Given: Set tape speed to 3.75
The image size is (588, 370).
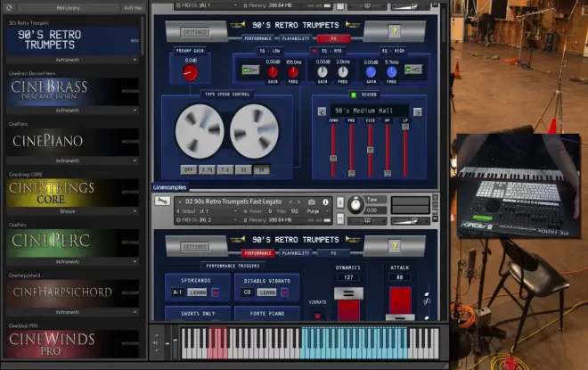Looking at the screenshot, I should tap(207, 170).
